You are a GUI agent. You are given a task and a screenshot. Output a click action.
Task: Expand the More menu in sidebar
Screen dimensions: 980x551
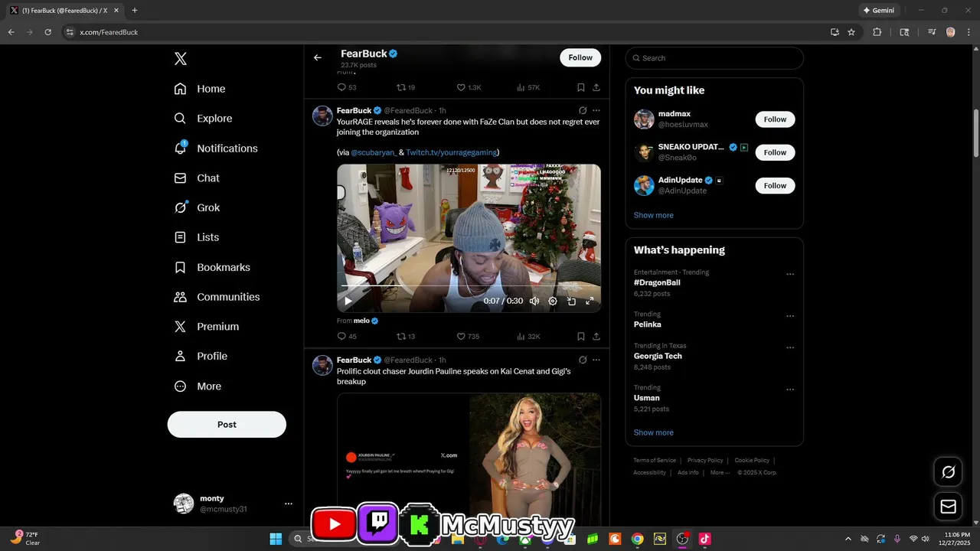point(198,386)
